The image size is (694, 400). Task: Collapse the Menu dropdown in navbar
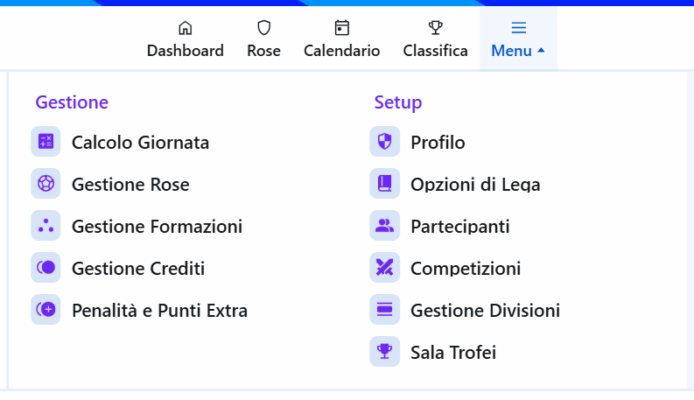(518, 39)
